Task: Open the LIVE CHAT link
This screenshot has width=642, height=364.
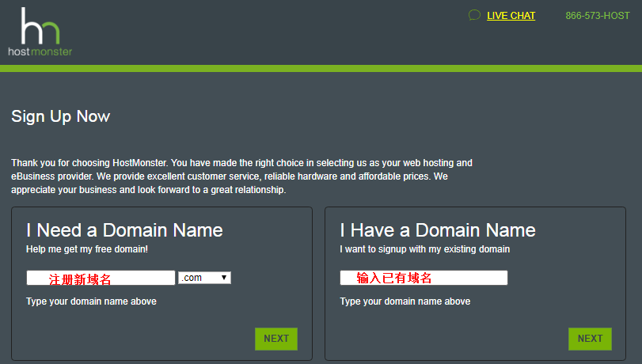Action: (x=511, y=16)
